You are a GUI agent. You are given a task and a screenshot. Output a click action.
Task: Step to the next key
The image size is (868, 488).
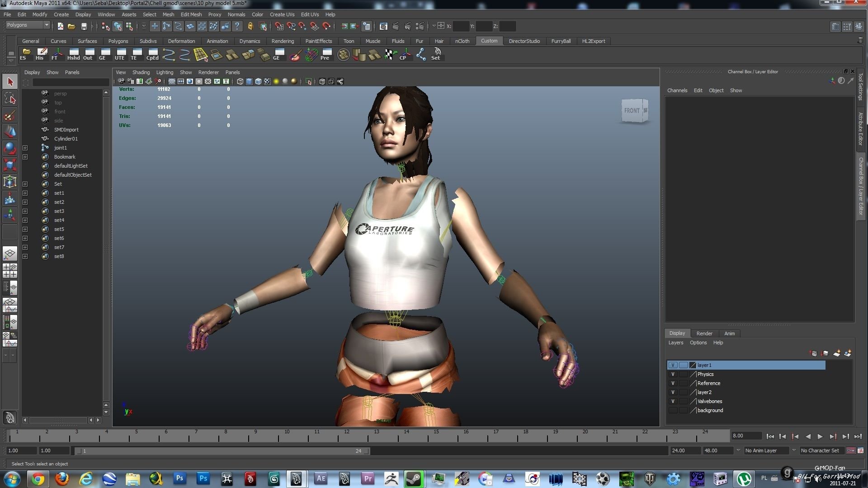(x=833, y=436)
